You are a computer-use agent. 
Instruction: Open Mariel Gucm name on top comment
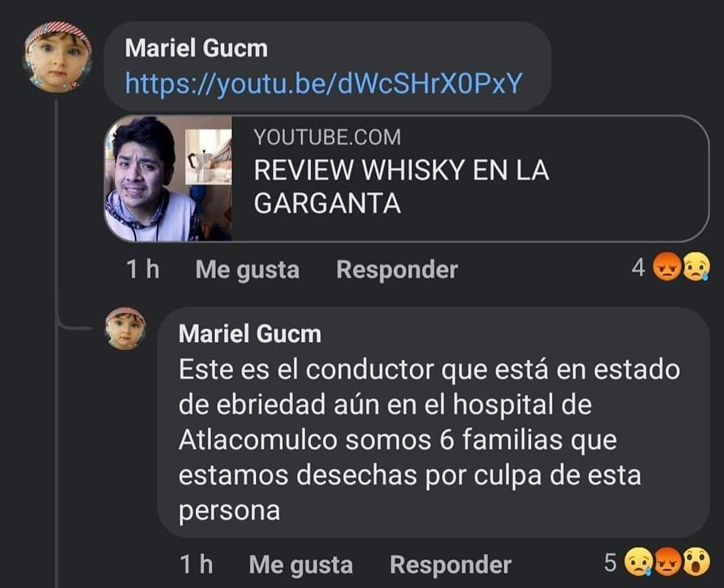pyautogui.click(x=196, y=48)
